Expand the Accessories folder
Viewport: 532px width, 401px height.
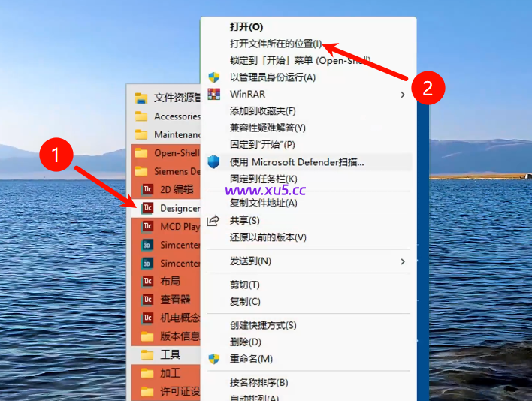(x=166, y=116)
